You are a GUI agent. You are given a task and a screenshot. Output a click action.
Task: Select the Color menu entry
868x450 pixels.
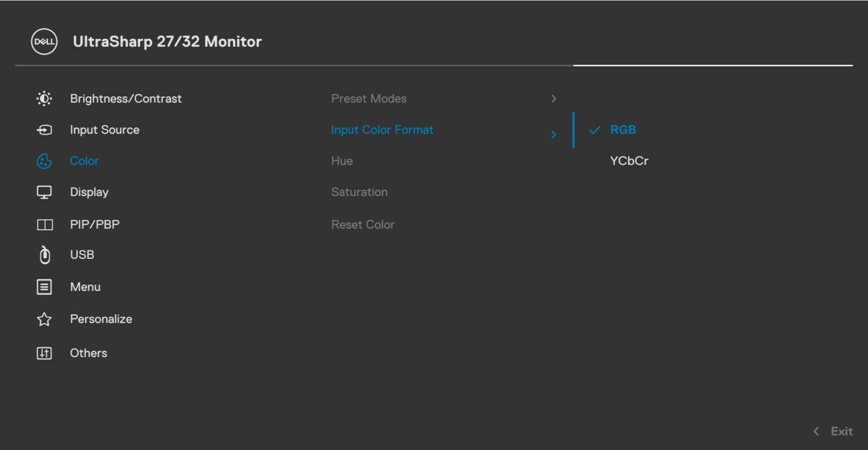84,161
